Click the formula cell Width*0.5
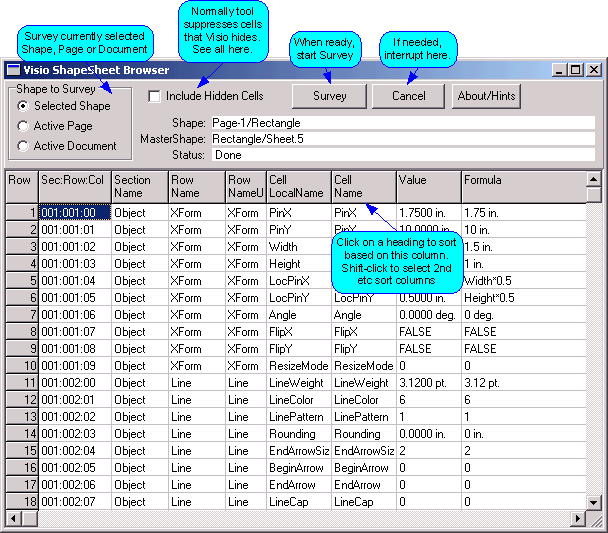Image resolution: width=608 pixels, height=533 pixels. pos(524,281)
